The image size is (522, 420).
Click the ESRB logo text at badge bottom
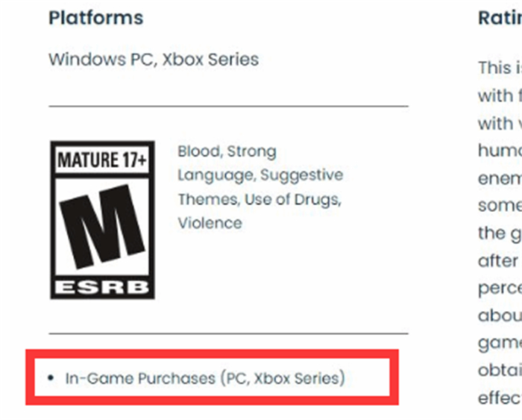coord(102,287)
